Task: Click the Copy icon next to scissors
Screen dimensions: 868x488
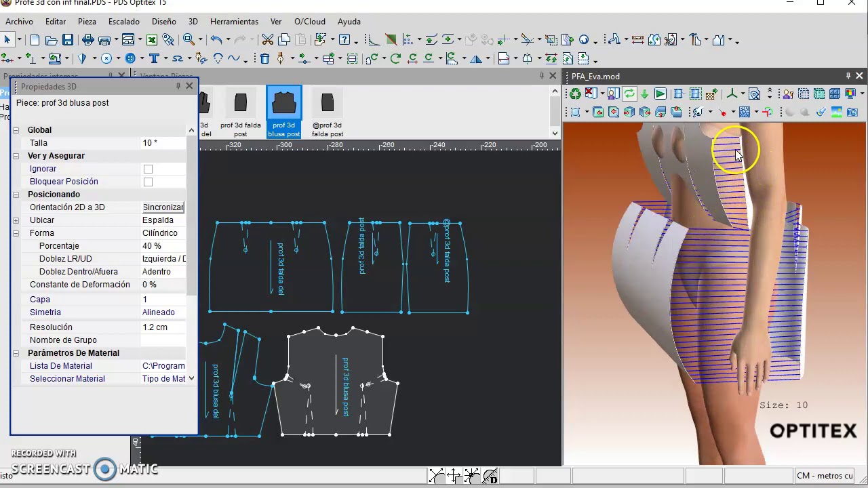Action: (284, 40)
